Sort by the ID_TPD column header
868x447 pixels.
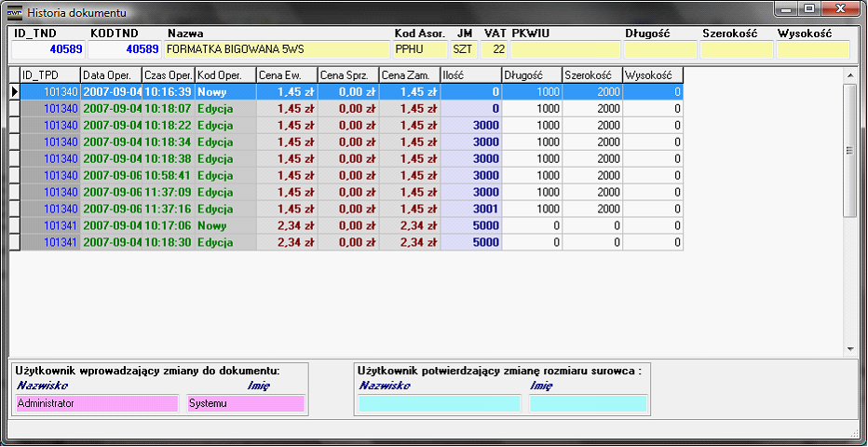click(50, 74)
